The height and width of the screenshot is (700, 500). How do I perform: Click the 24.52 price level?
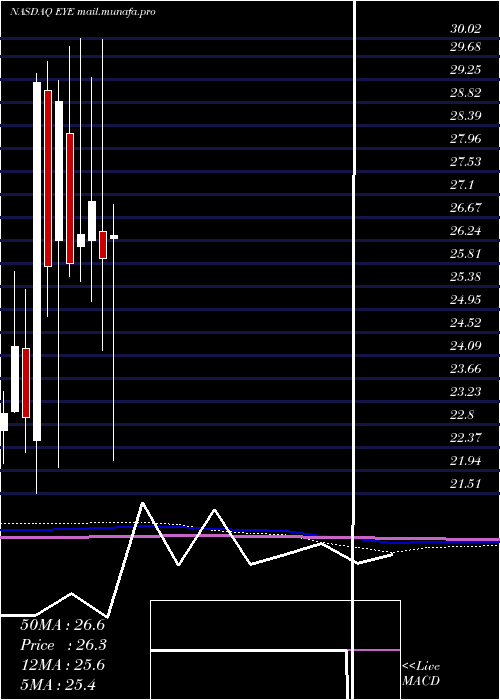[x=466, y=322]
